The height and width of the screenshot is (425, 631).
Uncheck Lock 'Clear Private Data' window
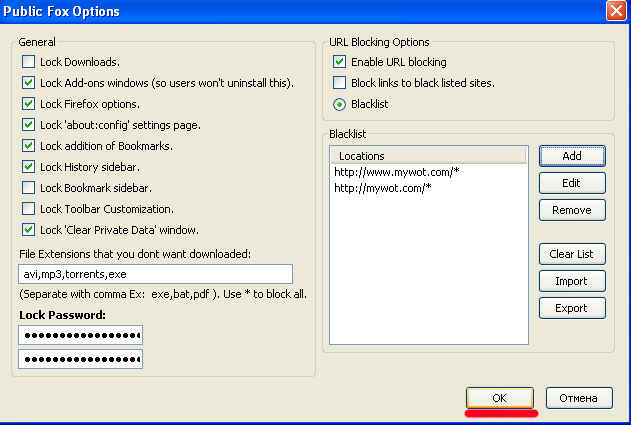point(28,230)
